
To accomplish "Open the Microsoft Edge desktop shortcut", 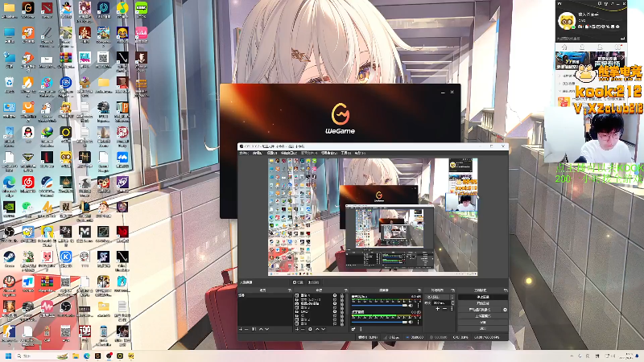I will pos(9,183).
